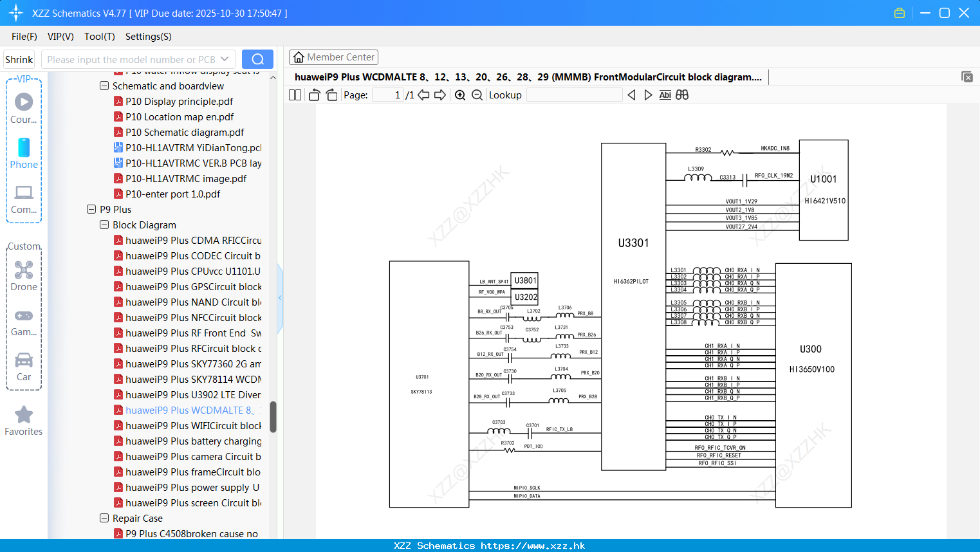
Task: Click the page number input field
Action: click(388, 95)
